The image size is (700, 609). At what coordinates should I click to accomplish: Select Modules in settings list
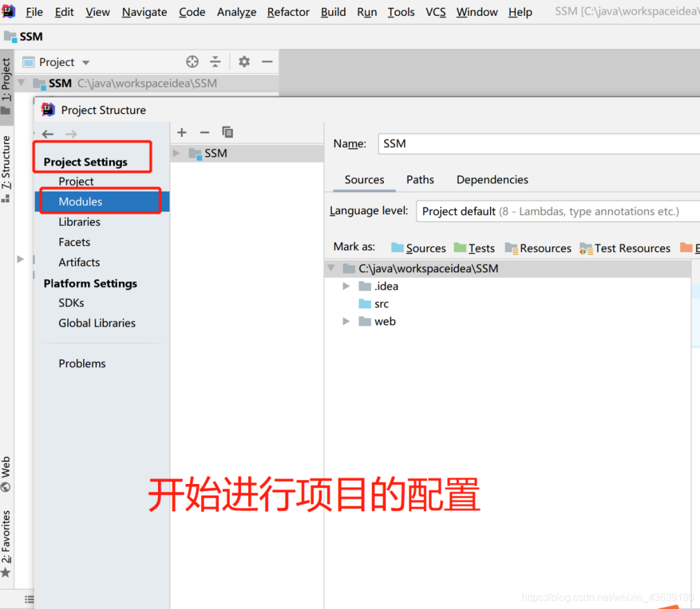point(102,201)
